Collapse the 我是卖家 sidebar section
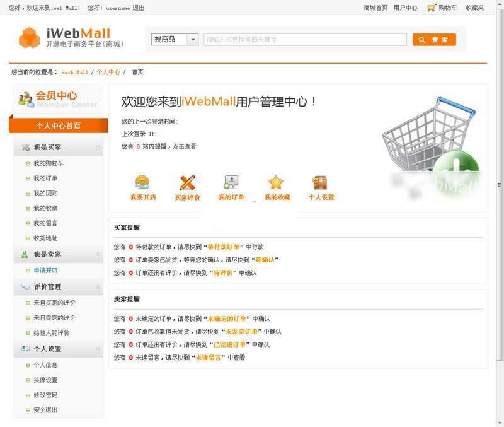Image resolution: width=504 pixels, height=427 pixels. (x=98, y=255)
